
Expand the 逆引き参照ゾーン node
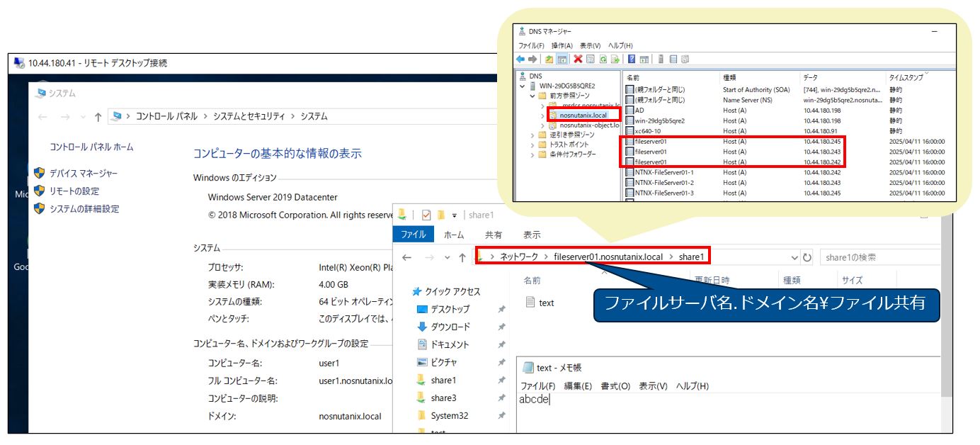click(x=532, y=135)
